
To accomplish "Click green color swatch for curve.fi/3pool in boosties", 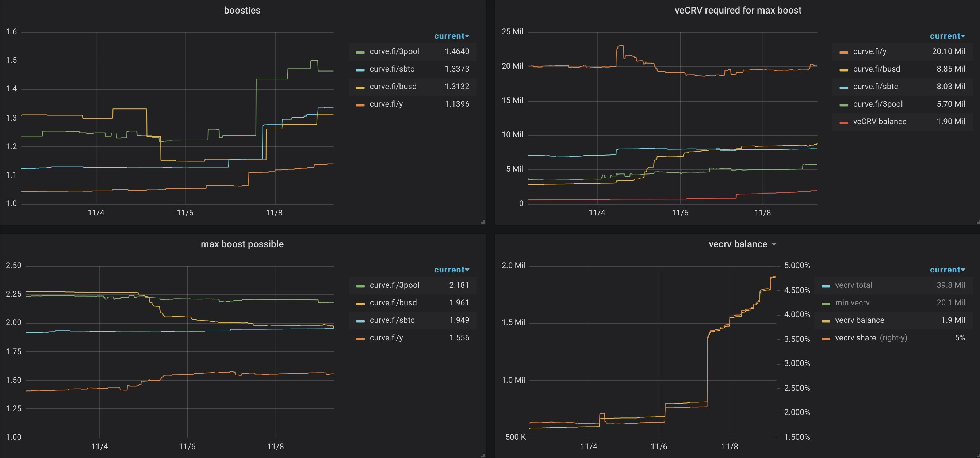I will (x=360, y=52).
